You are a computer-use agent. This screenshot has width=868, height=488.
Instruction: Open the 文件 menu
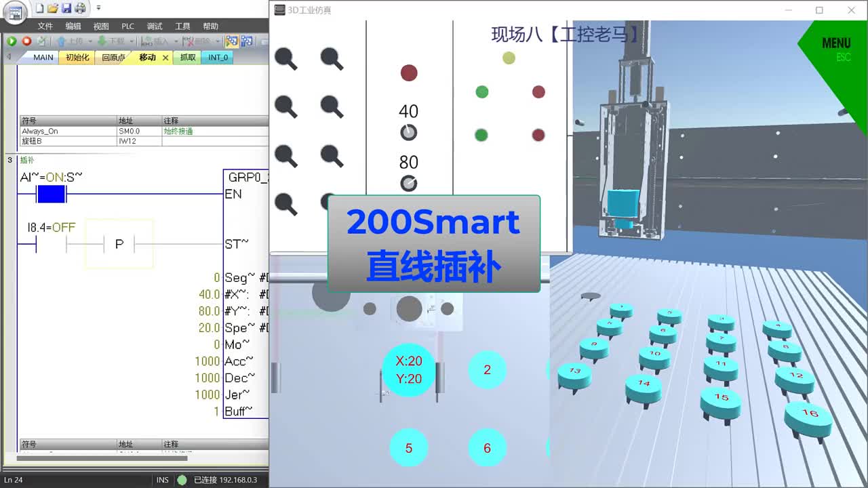45,26
